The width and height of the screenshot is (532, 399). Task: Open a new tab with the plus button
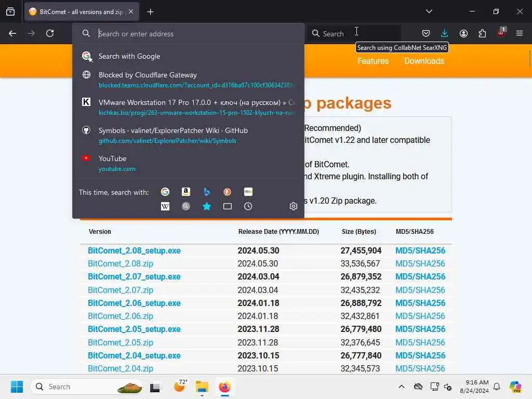[x=150, y=12]
